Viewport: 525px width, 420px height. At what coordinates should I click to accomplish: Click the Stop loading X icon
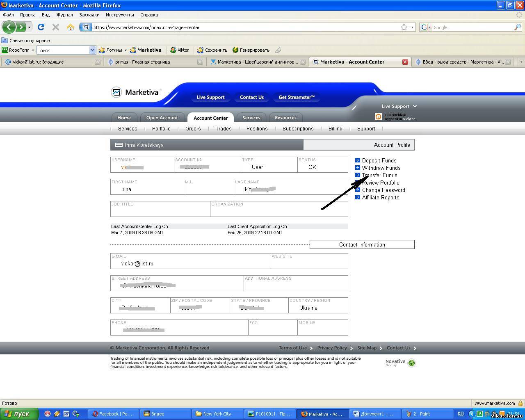coord(56,27)
